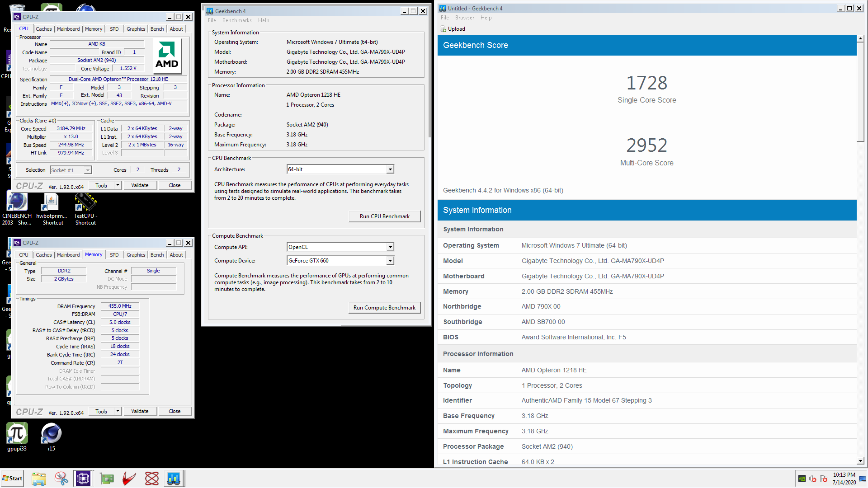Click Run CPU Benchmark button

click(x=385, y=216)
